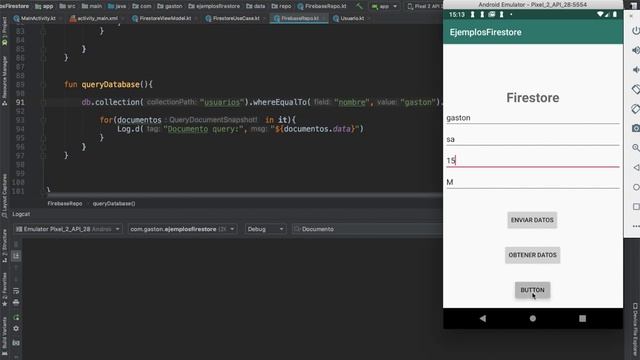Viewport: 640px width, 360px height.
Task: Click emulator sidebar home circle icon
Action: (636, 187)
